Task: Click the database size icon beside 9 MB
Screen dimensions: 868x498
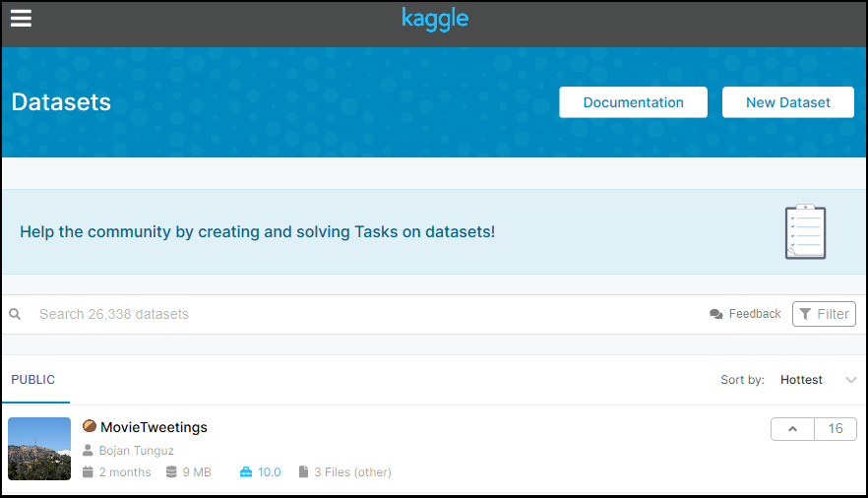Action: tap(171, 472)
